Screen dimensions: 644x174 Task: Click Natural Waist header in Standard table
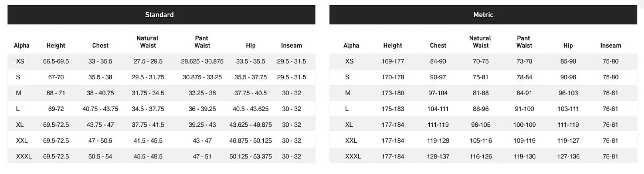(x=148, y=42)
